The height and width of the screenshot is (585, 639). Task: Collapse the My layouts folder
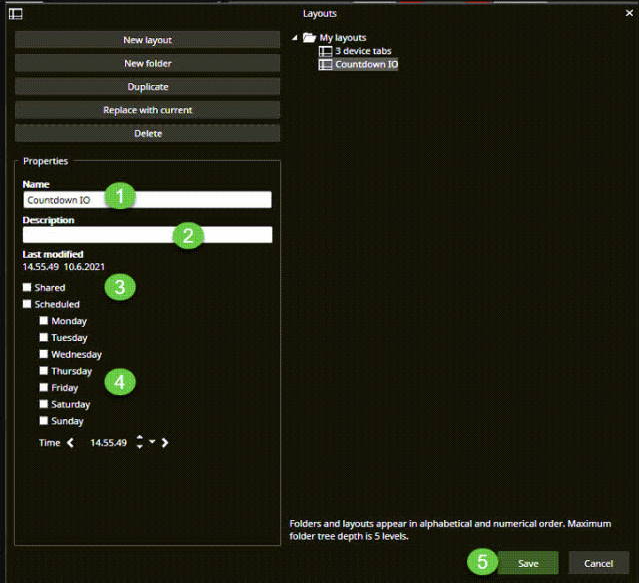296,38
